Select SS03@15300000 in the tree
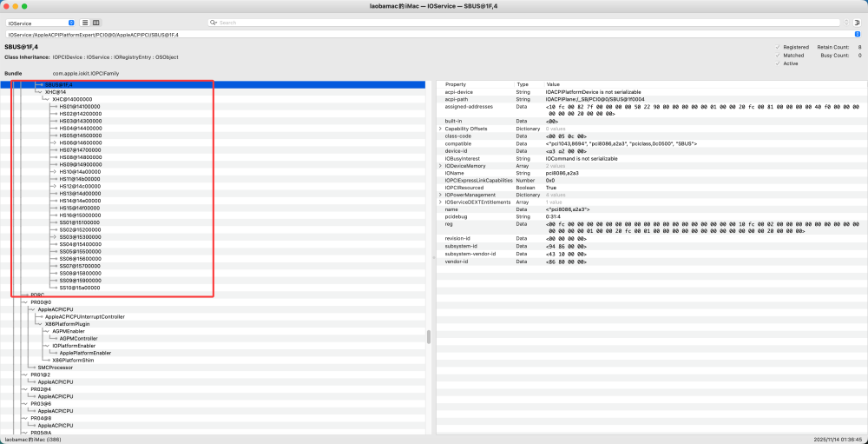Image resolution: width=868 pixels, height=444 pixels. (x=80, y=236)
